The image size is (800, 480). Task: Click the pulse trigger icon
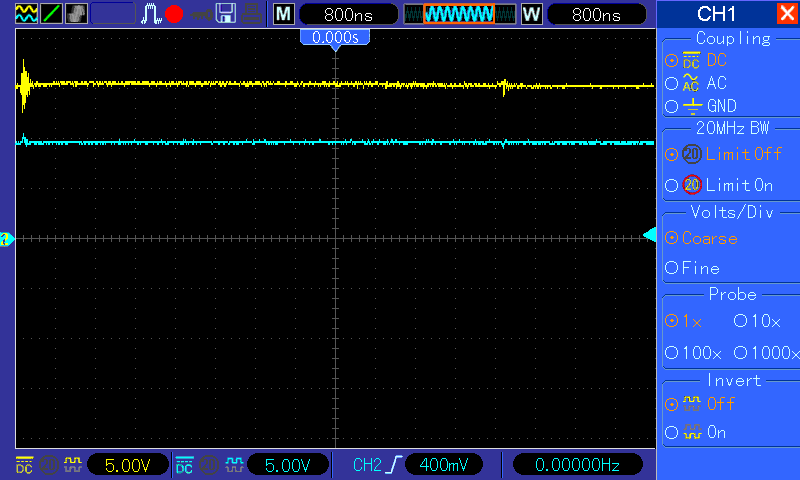point(151,14)
